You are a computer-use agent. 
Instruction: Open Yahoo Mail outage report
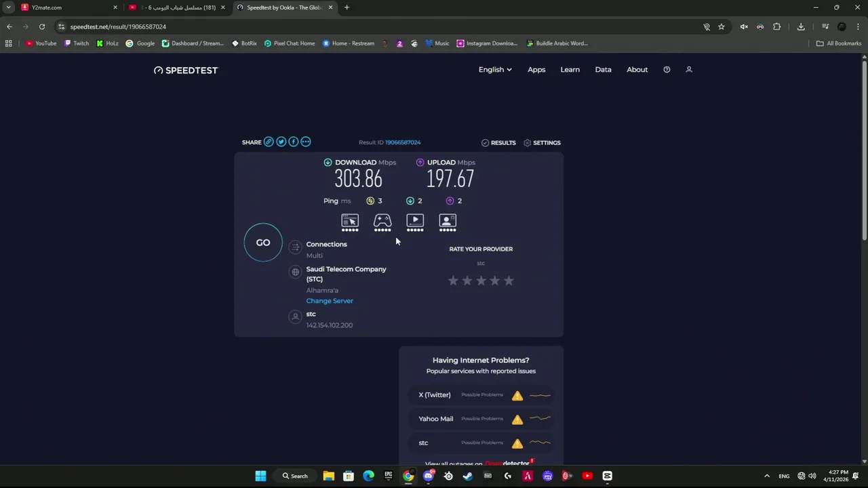click(481, 419)
